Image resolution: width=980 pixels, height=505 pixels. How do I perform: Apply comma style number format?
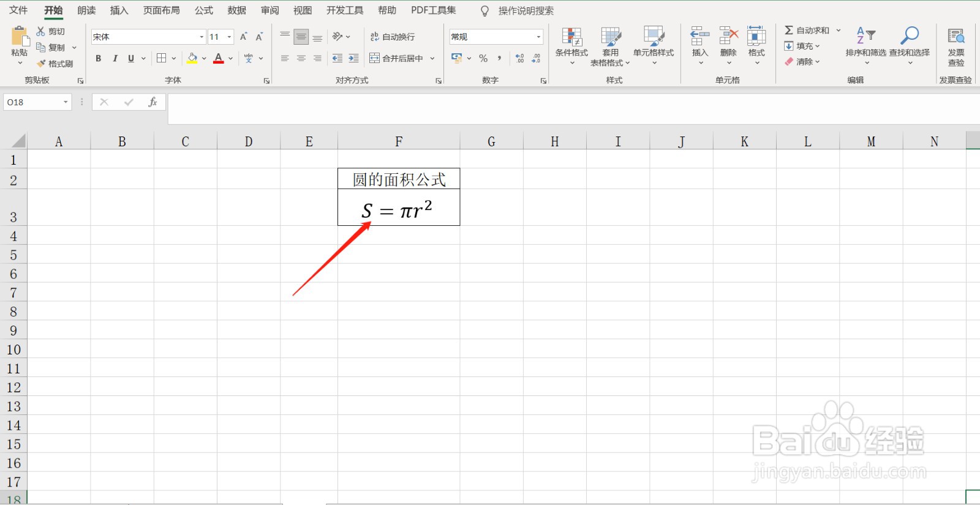500,58
